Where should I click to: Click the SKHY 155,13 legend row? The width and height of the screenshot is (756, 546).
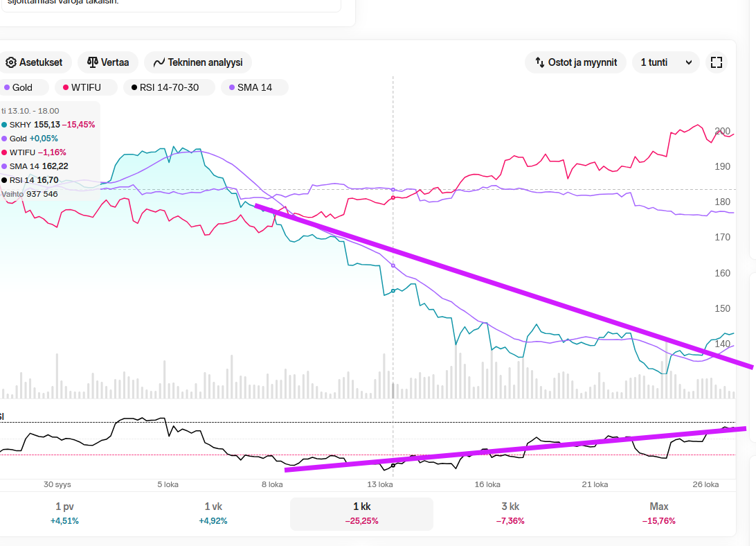[x=48, y=125]
